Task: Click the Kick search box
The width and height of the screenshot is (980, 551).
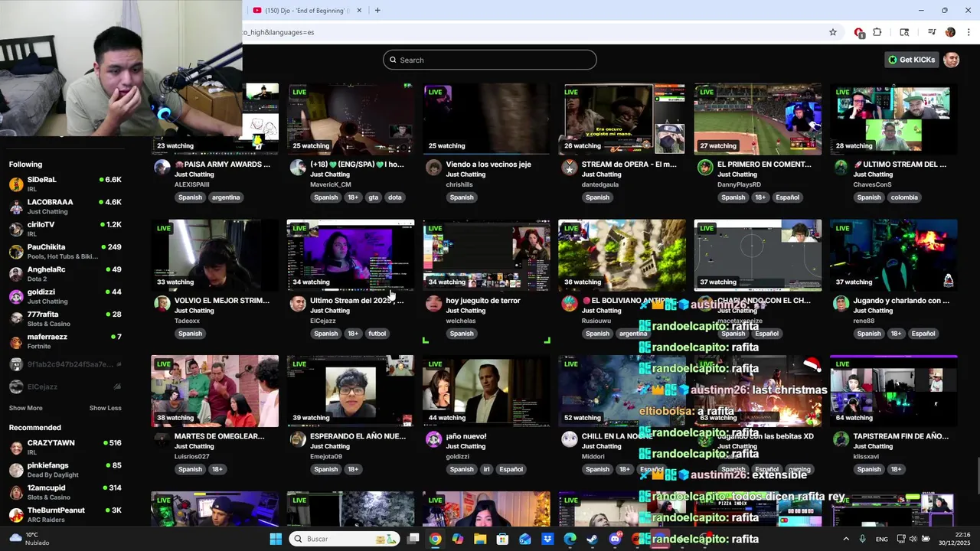Action: click(490, 60)
